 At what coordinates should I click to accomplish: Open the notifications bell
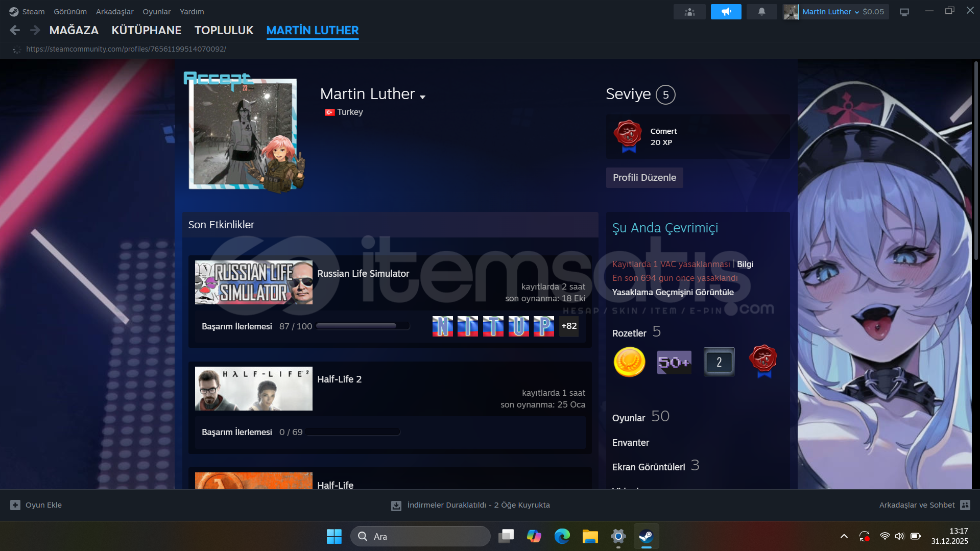pyautogui.click(x=761, y=12)
